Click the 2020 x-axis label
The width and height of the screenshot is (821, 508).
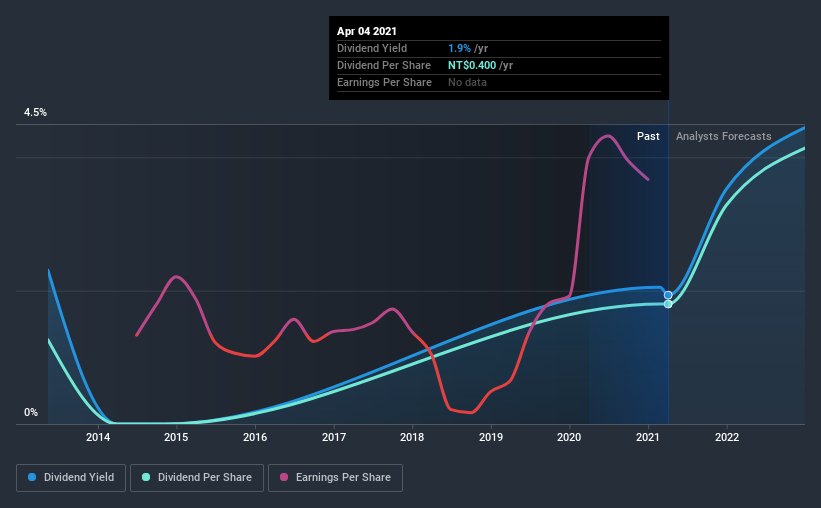pos(569,437)
